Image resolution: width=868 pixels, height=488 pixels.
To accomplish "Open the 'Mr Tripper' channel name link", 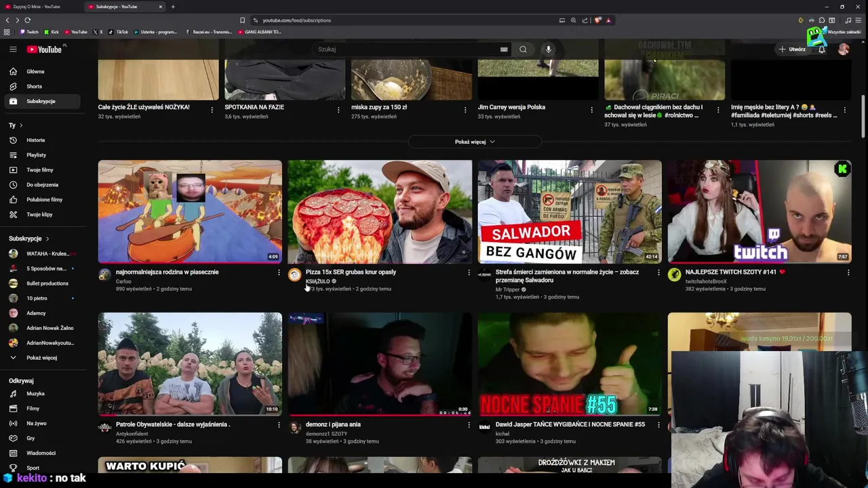I will [x=507, y=289].
